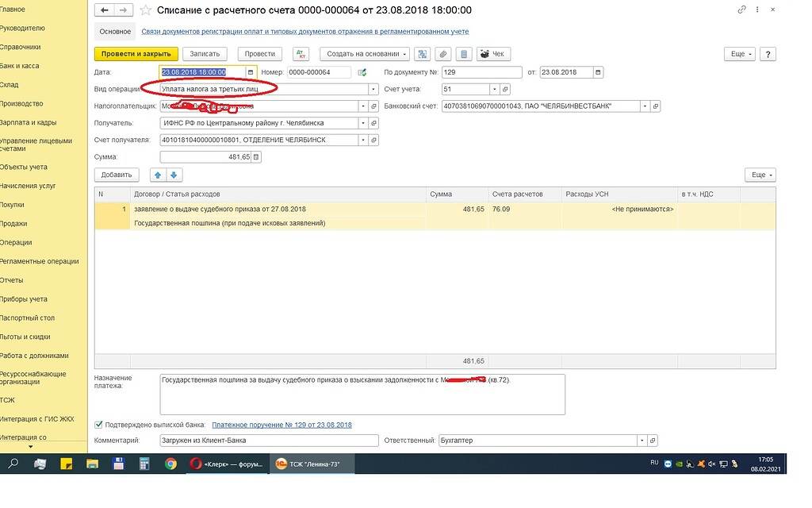Switch to Opera 'Клерк — форум' taskbar window
Screen dimensions: 812x508
[228, 464]
